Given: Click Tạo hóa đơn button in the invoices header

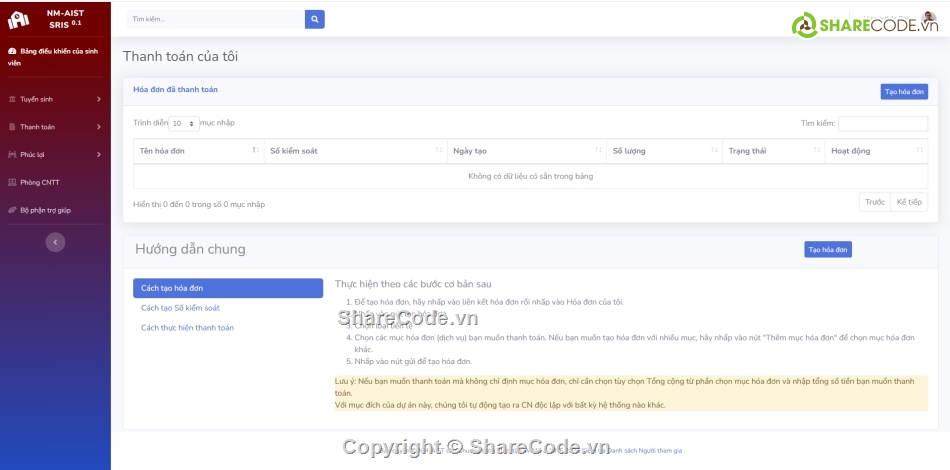Looking at the screenshot, I should 903,91.
